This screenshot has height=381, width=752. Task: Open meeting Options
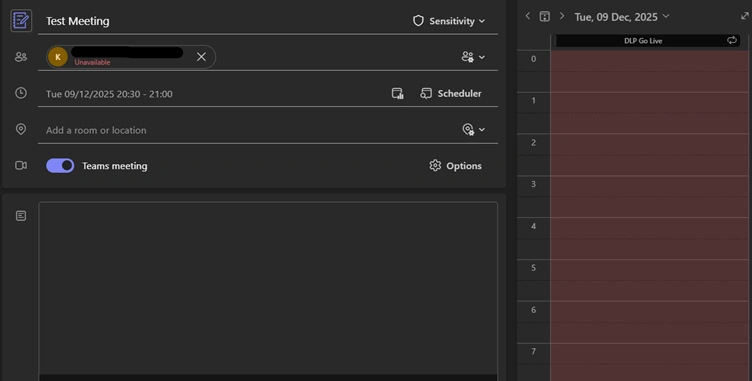coord(456,166)
